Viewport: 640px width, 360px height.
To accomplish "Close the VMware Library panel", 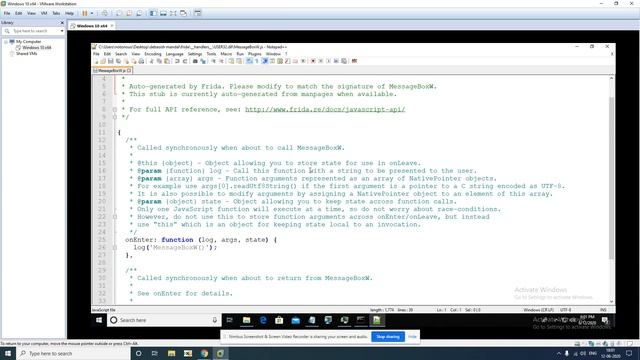I will (x=62, y=23).
